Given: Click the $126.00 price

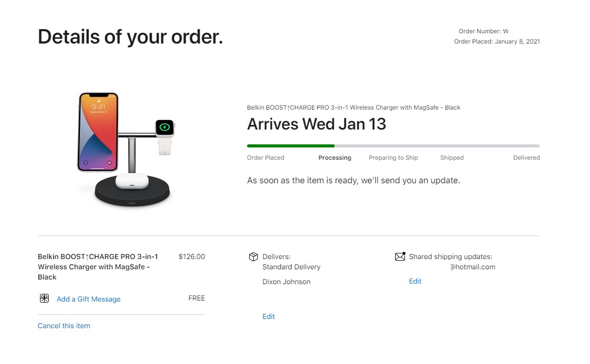Looking at the screenshot, I should (x=192, y=256).
